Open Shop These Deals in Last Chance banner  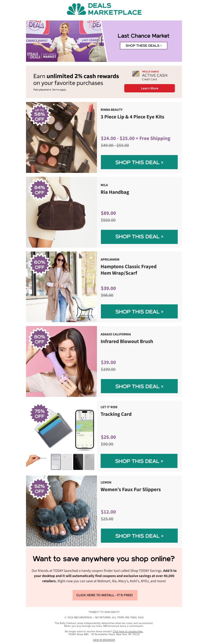point(144,45)
